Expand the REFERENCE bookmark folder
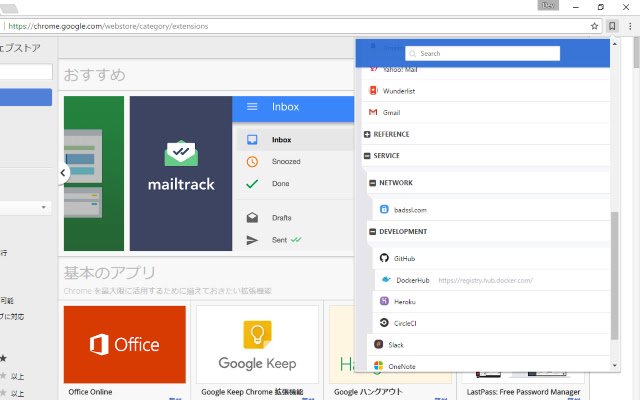The image size is (640, 400). (x=367, y=134)
